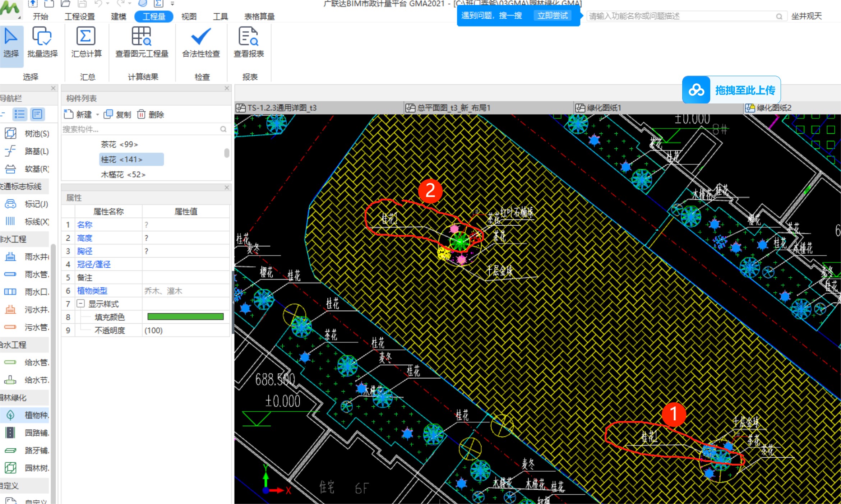
Task: Switch to 总平面图_t3_新_布局1 drawing tab
Action: click(489, 108)
